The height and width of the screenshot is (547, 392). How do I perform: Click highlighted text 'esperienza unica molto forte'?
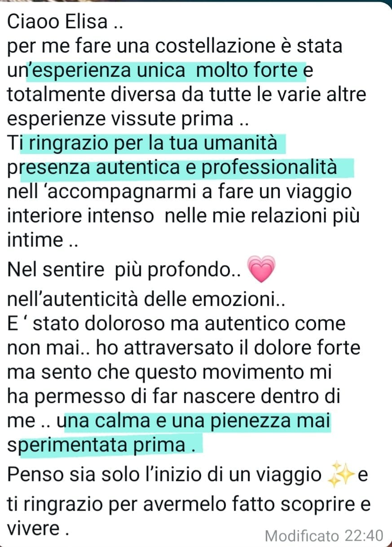point(167,71)
